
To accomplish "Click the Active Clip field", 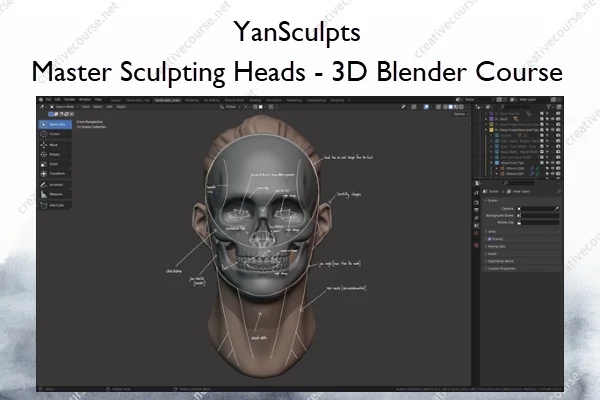I will pos(538,222).
